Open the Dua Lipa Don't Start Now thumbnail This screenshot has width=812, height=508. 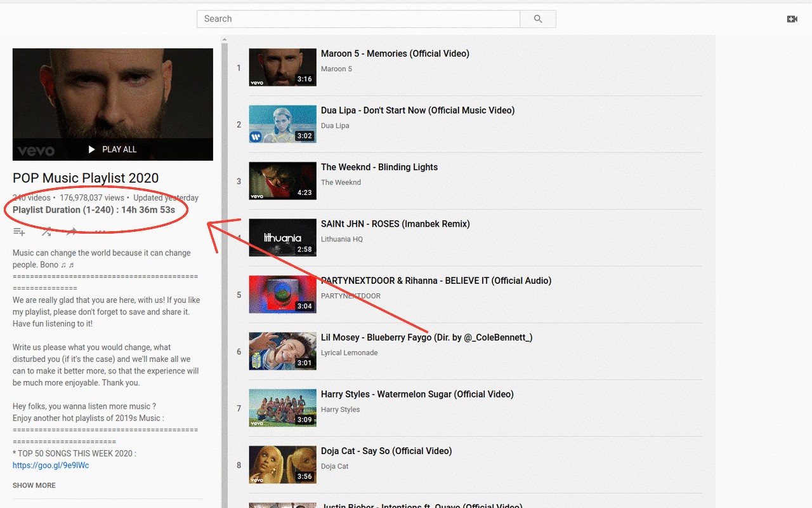(x=282, y=124)
